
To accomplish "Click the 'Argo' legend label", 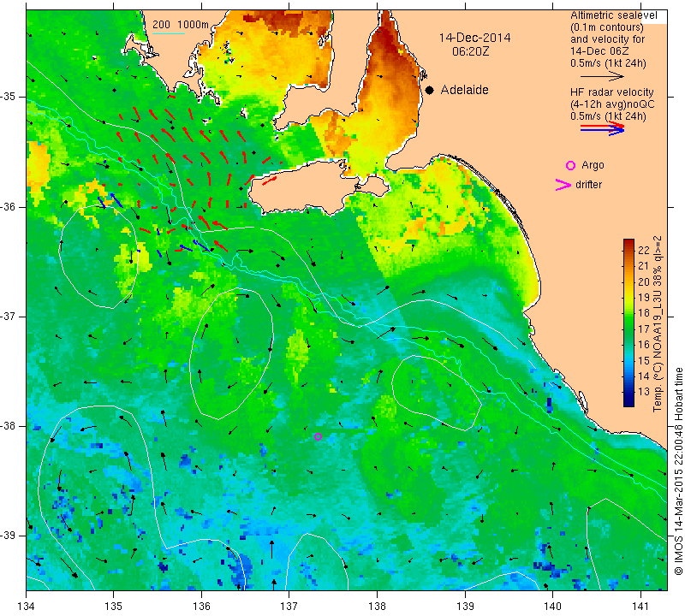I will (593, 165).
